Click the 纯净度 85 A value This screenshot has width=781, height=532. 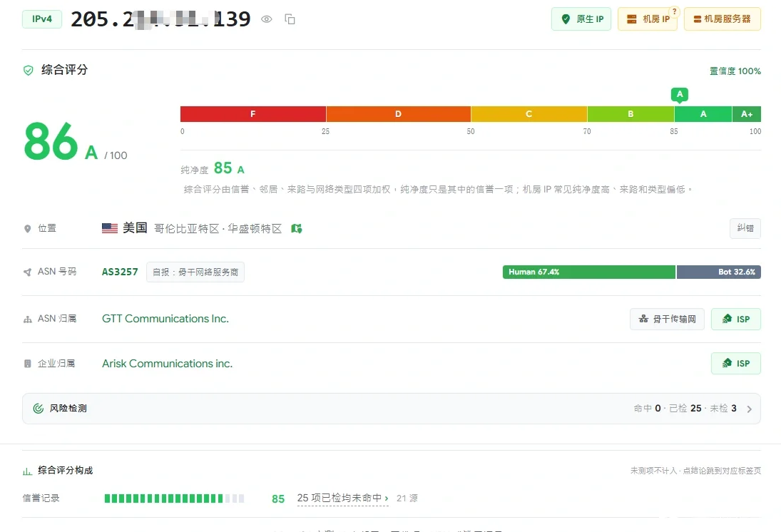click(229, 168)
